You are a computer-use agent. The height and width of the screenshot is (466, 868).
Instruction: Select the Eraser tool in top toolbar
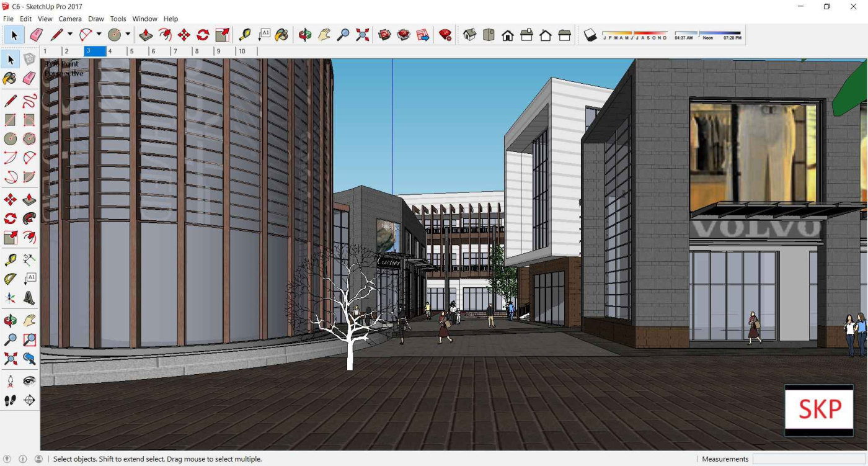tap(36, 35)
